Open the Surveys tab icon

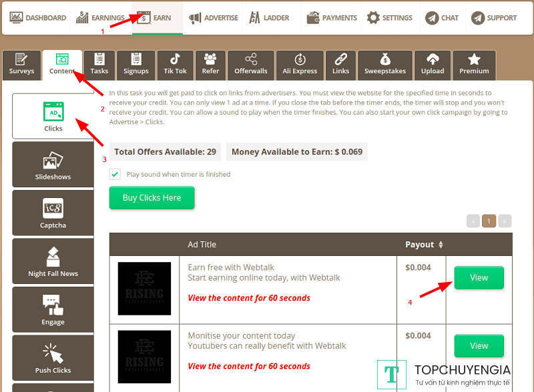click(x=21, y=60)
